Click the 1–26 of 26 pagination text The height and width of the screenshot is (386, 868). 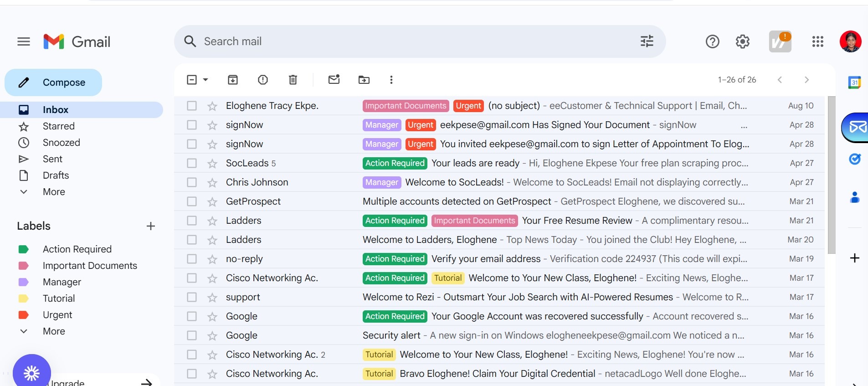pos(737,80)
